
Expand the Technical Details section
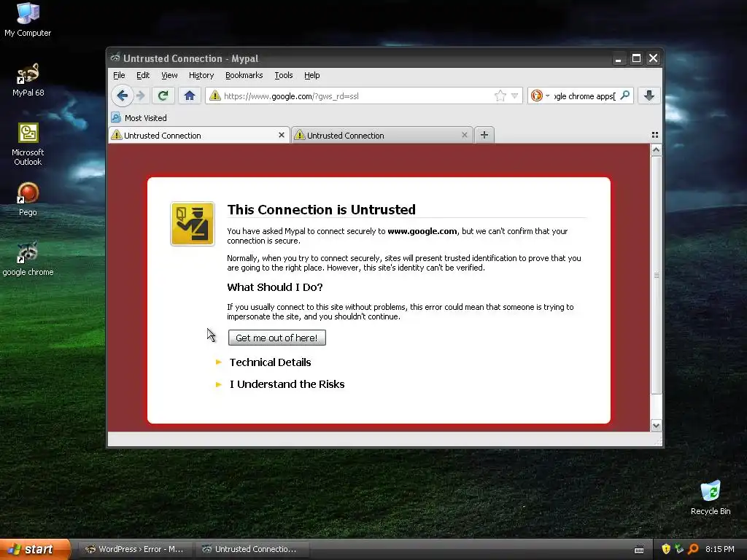click(270, 362)
